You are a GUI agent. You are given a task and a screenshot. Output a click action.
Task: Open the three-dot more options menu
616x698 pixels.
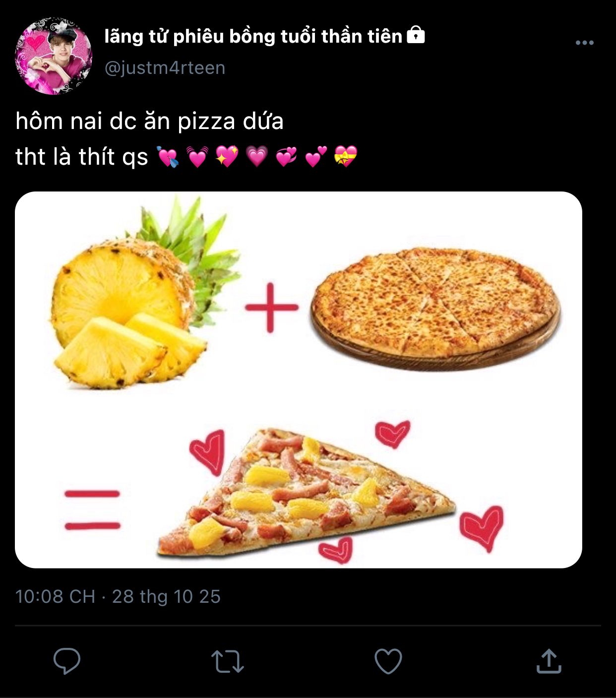coord(585,43)
